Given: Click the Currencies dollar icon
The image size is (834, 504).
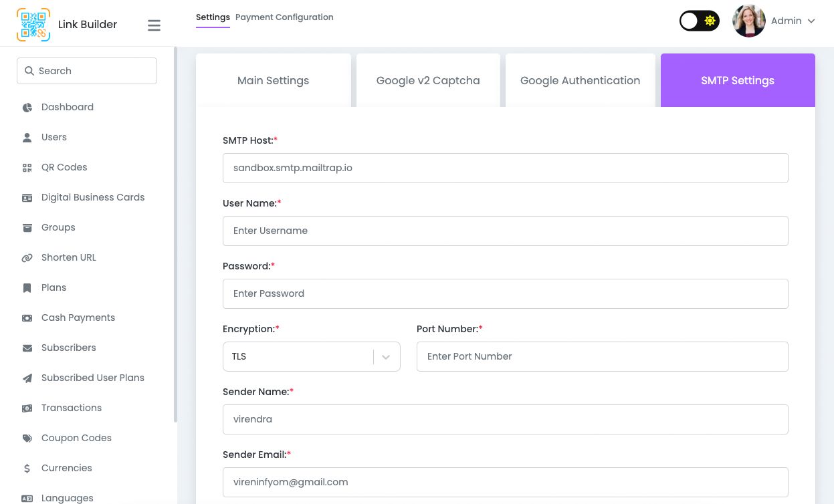Looking at the screenshot, I should (x=27, y=469).
